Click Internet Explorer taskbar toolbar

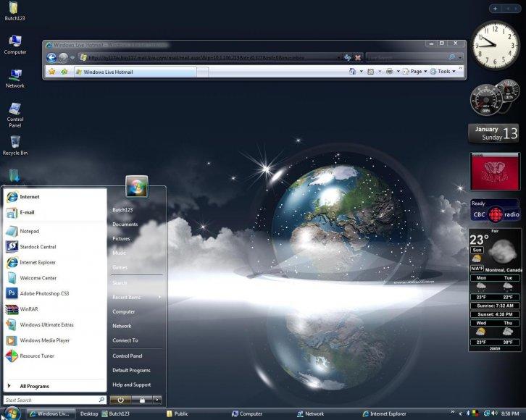pos(385,413)
